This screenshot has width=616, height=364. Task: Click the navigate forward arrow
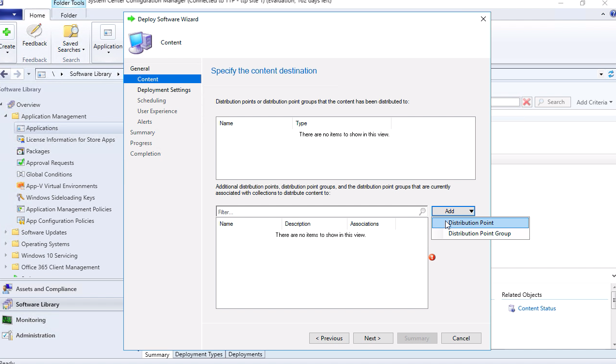click(x=17, y=74)
